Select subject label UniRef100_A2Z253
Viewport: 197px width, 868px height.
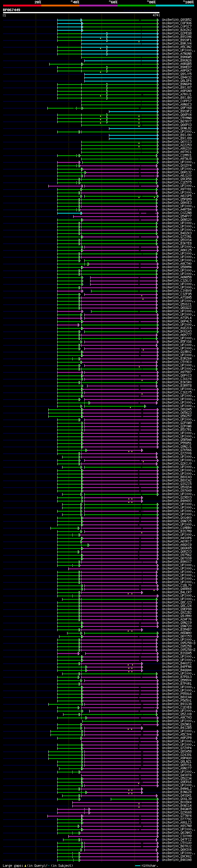point(177,145)
